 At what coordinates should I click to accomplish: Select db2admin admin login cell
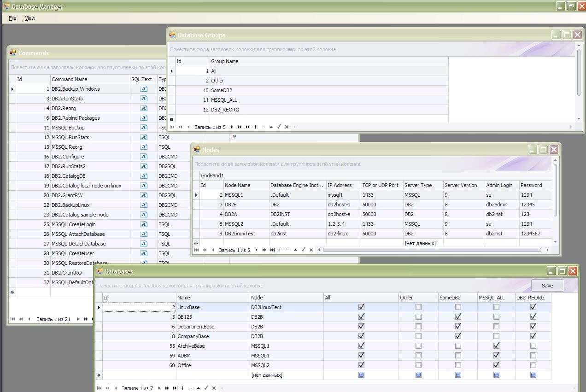(x=502, y=205)
